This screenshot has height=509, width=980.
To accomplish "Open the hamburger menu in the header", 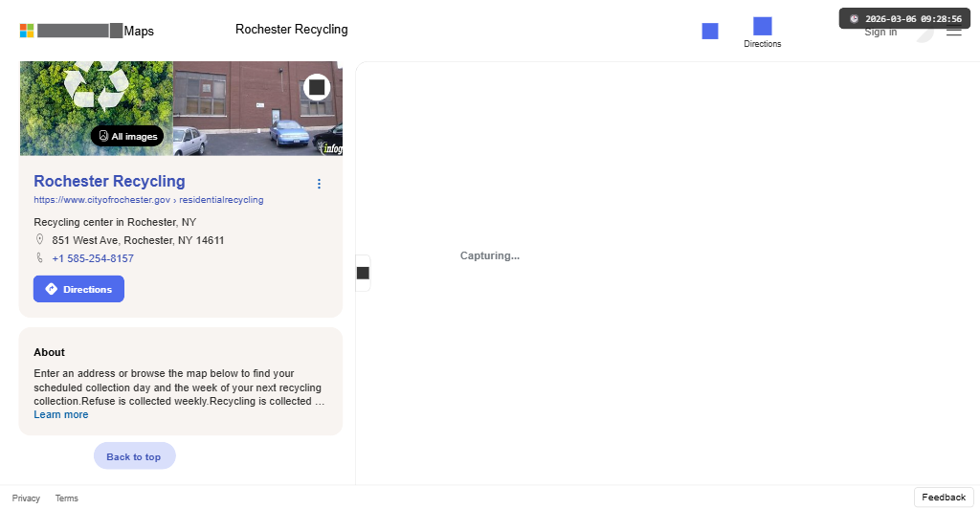I will coord(953,32).
